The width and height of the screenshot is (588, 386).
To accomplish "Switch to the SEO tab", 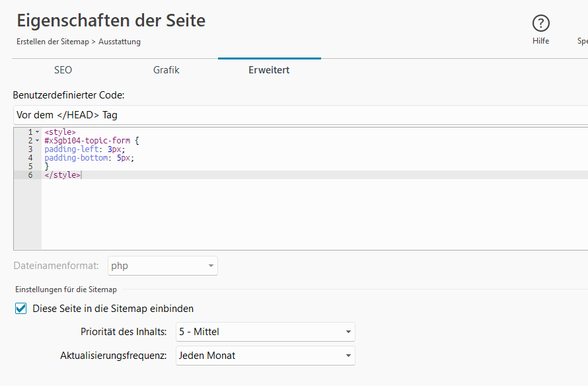I will (63, 70).
